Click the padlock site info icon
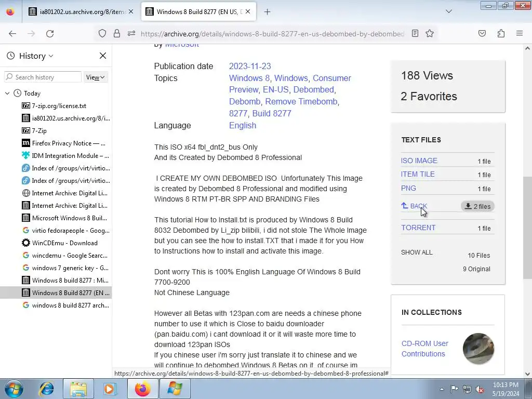This screenshot has height=399, width=532. point(117,34)
